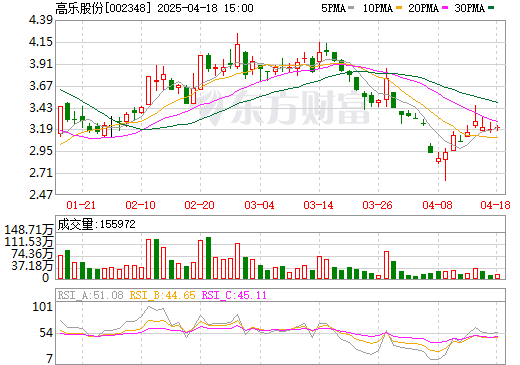Click the RSI_A:51.08 indicator label
Screen dimensions: 520x365
pyautogui.click(x=90, y=295)
